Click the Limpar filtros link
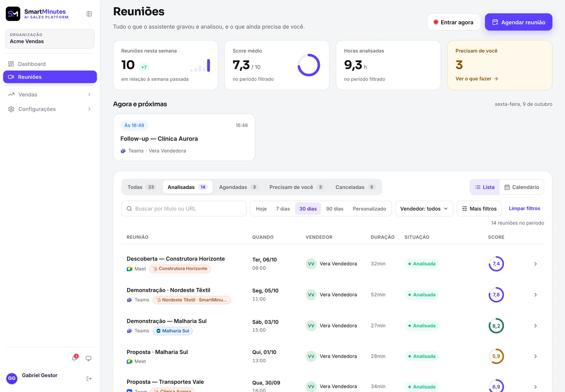 coord(524,209)
